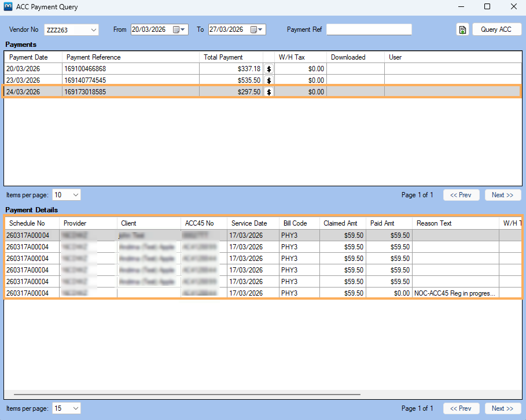Click service date in the NOC-ACC45 row
This screenshot has width=526, height=420.
(x=246, y=293)
